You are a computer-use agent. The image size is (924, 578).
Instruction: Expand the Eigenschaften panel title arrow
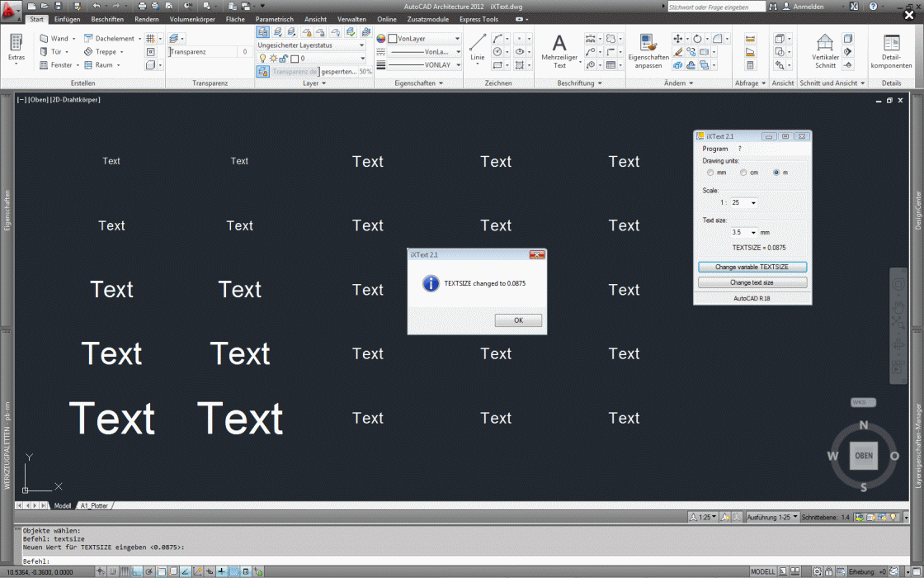(x=441, y=83)
